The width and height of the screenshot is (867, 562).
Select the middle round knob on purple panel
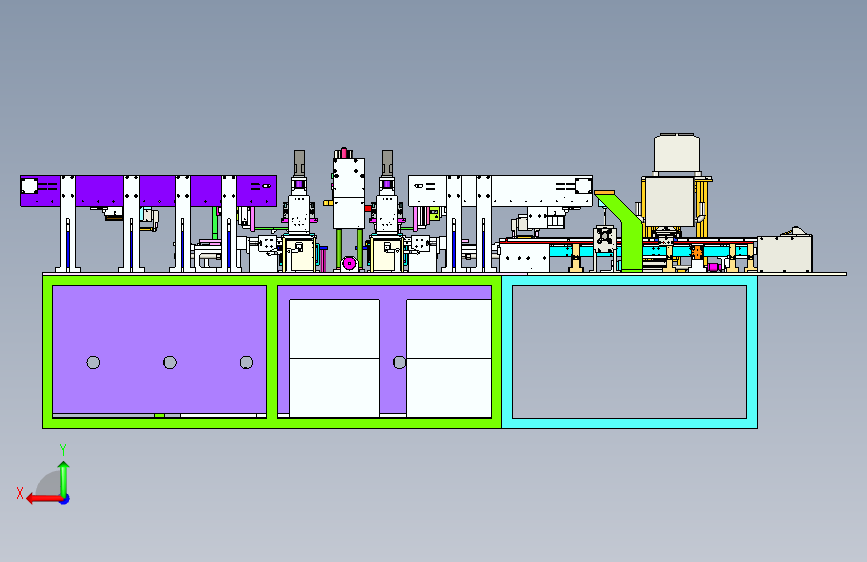click(x=170, y=362)
